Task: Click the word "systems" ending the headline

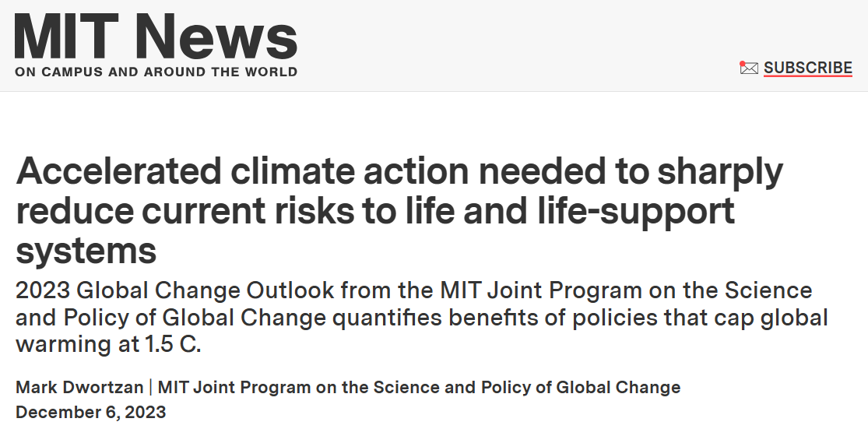Action: click(x=86, y=250)
